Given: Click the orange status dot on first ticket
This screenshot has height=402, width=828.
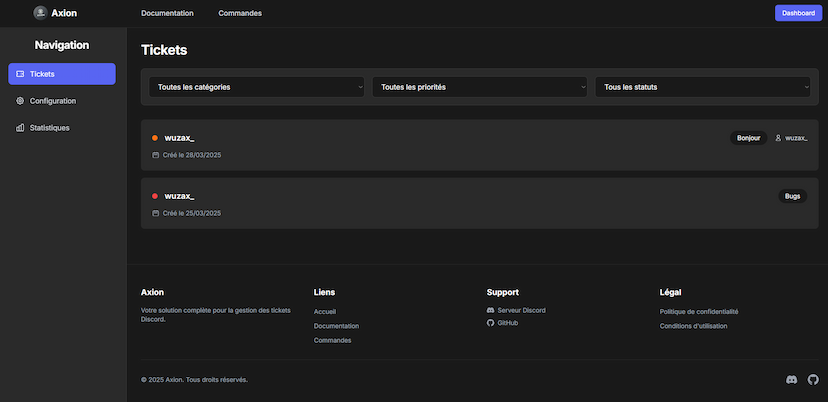Looking at the screenshot, I should click(x=155, y=138).
